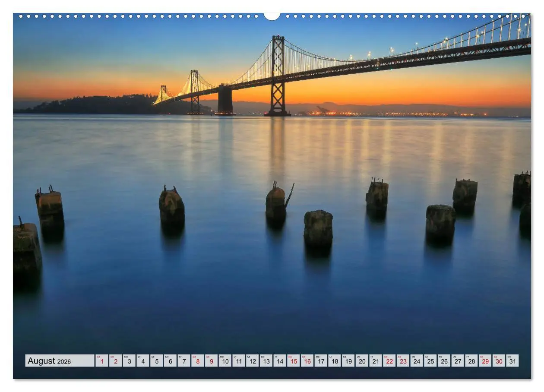544x392 pixels.
Task: Select the date cell numbered 2
Action: 115,361
